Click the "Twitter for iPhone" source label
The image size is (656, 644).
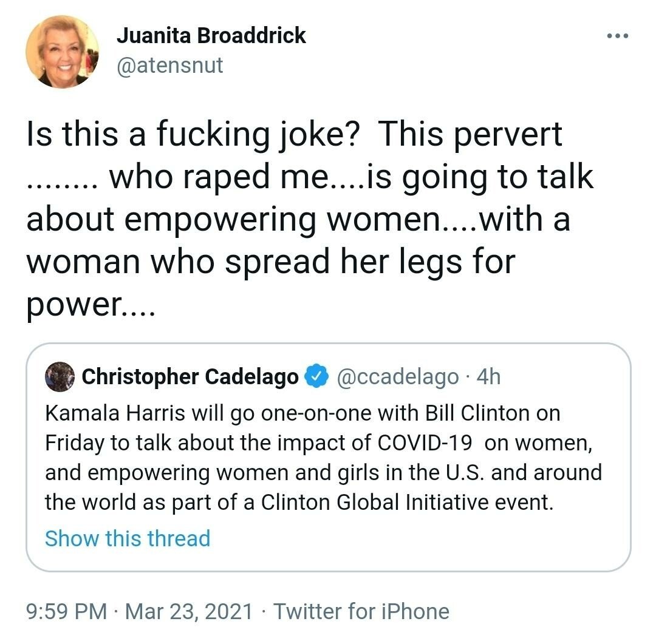tap(361, 611)
